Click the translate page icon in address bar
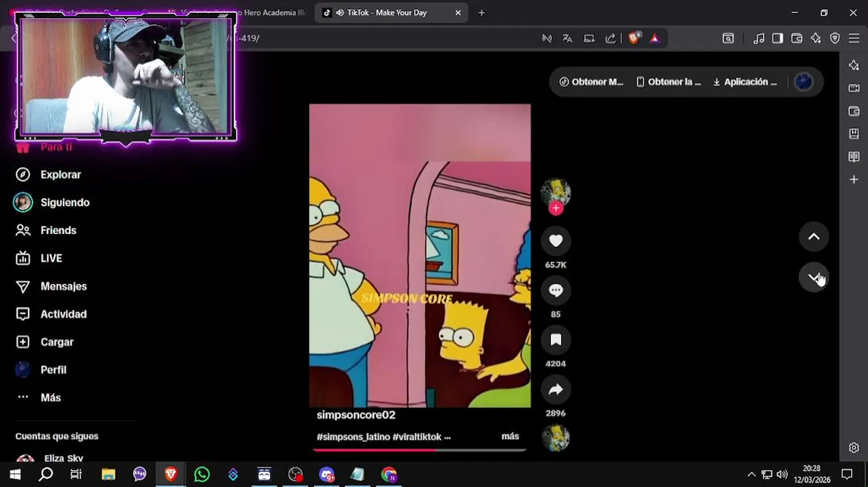 point(567,39)
